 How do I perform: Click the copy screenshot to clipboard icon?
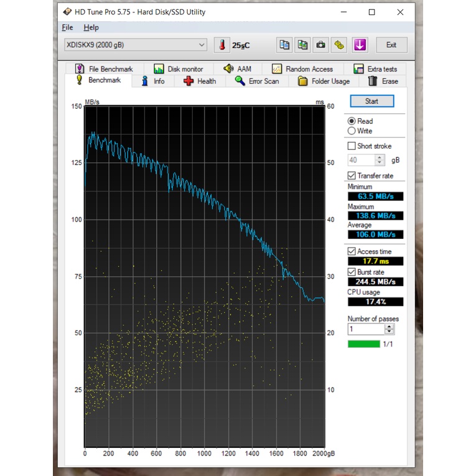(302, 45)
